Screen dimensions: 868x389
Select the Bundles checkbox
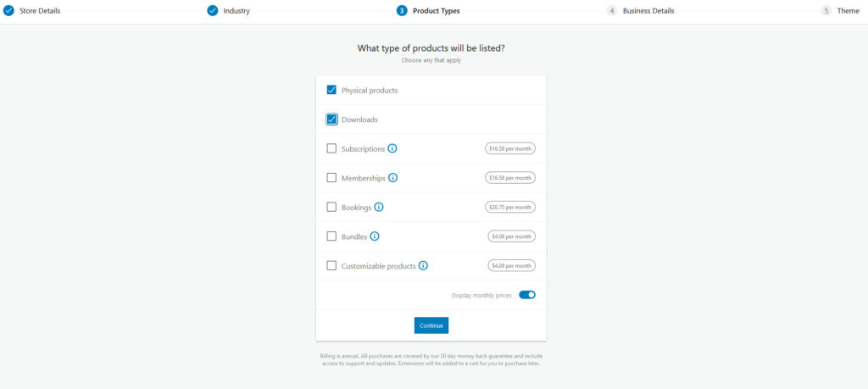click(331, 236)
